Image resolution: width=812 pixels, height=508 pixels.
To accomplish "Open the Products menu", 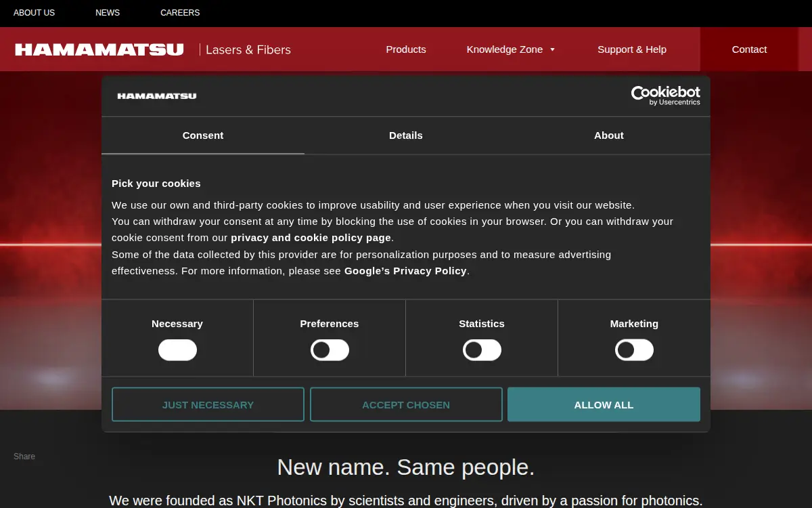I will [x=406, y=49].
